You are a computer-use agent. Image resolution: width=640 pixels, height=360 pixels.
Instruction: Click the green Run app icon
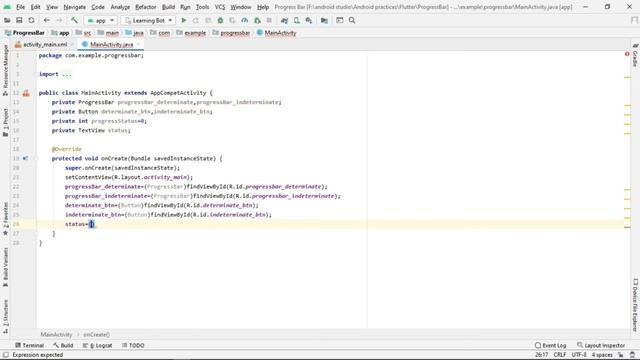coord(184,20)
